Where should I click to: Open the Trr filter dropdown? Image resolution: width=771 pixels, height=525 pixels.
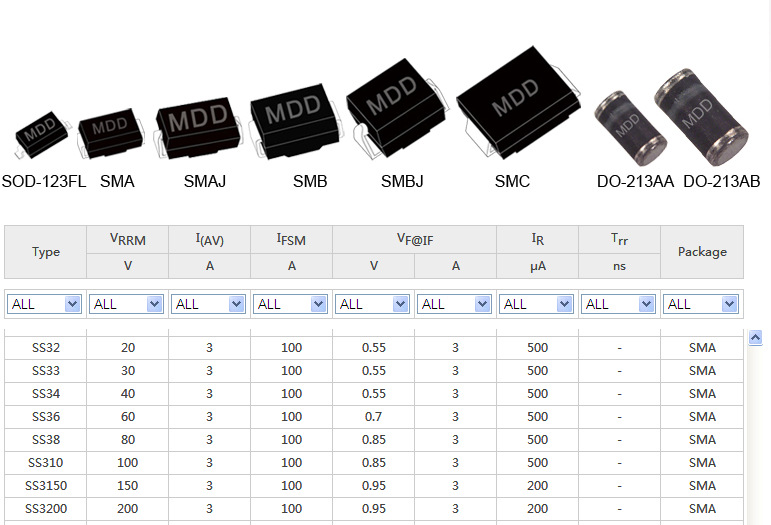[619, 304]
